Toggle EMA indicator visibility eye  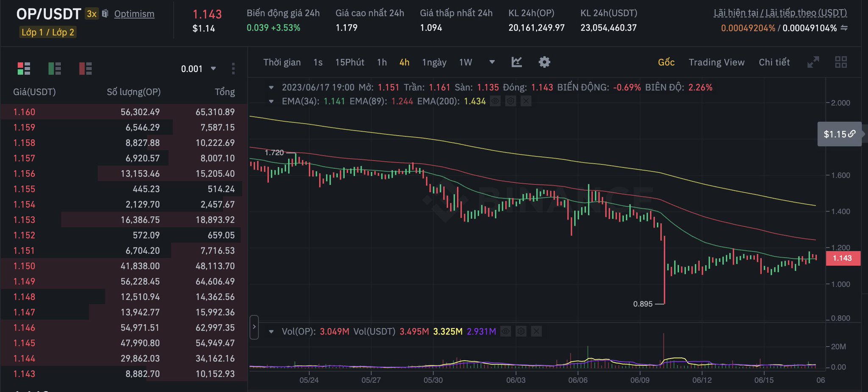pos(495,101)
